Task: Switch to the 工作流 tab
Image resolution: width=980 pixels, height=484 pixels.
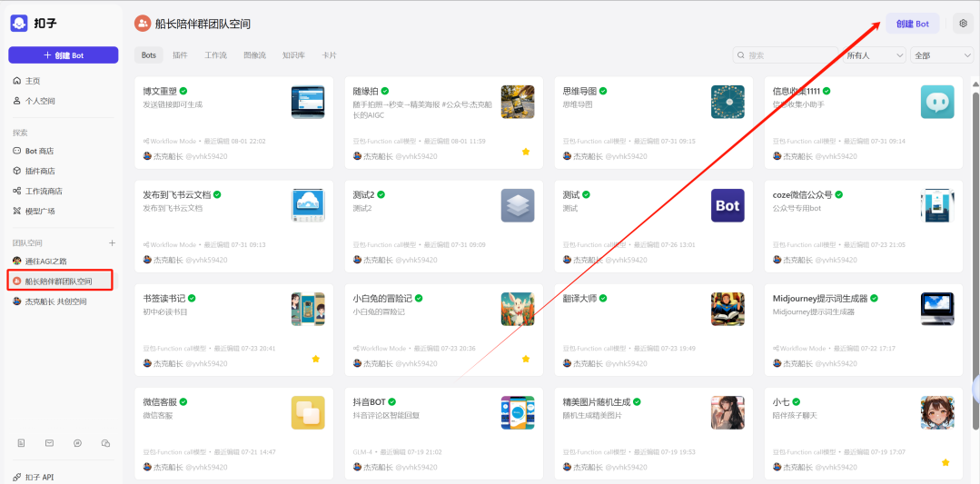Action: [x=215, y=55]
